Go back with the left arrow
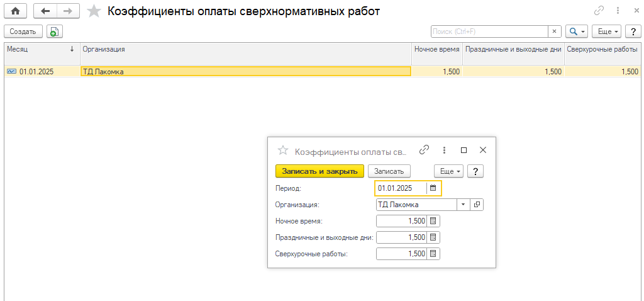The height and width of the screenshot is (301, 644). point(45,11)
